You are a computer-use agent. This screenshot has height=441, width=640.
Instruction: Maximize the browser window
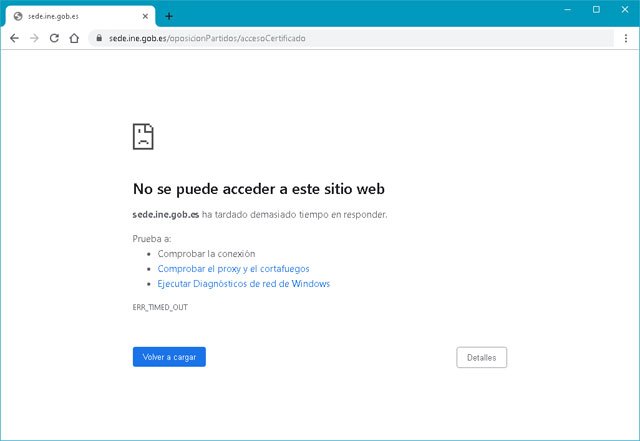pos(596,9)
